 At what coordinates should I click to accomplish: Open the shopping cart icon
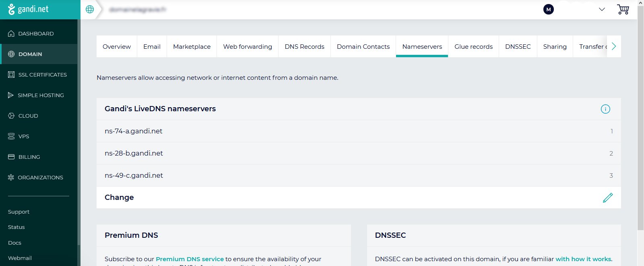pyautogui.click(x=623, y=9)
